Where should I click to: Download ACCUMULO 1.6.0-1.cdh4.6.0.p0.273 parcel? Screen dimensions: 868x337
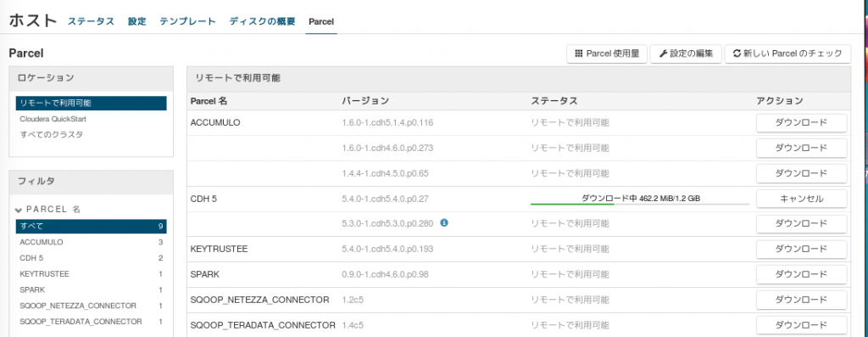(802, 148)
